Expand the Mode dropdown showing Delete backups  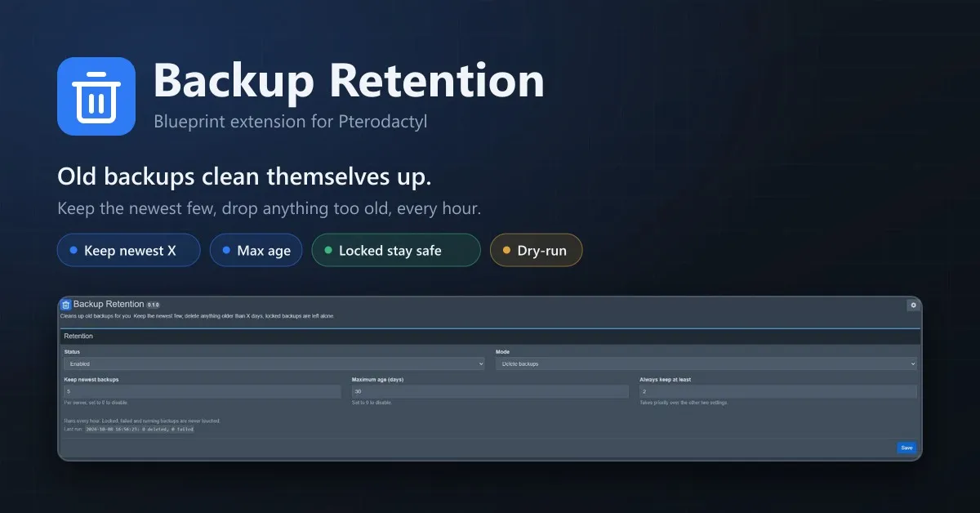pyautogui.click(x=706, y=364)
